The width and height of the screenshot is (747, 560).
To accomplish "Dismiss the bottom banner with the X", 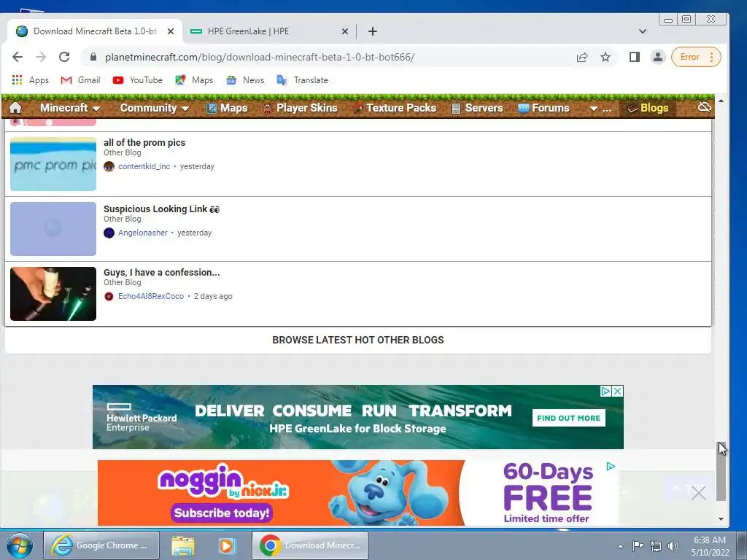I will [x=698, y=492].
